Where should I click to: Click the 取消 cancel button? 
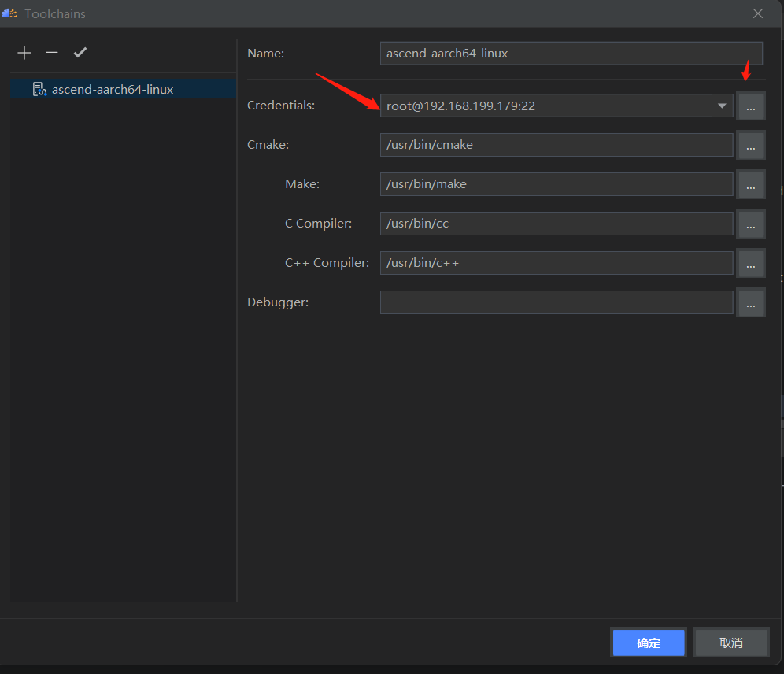point(730,643)
